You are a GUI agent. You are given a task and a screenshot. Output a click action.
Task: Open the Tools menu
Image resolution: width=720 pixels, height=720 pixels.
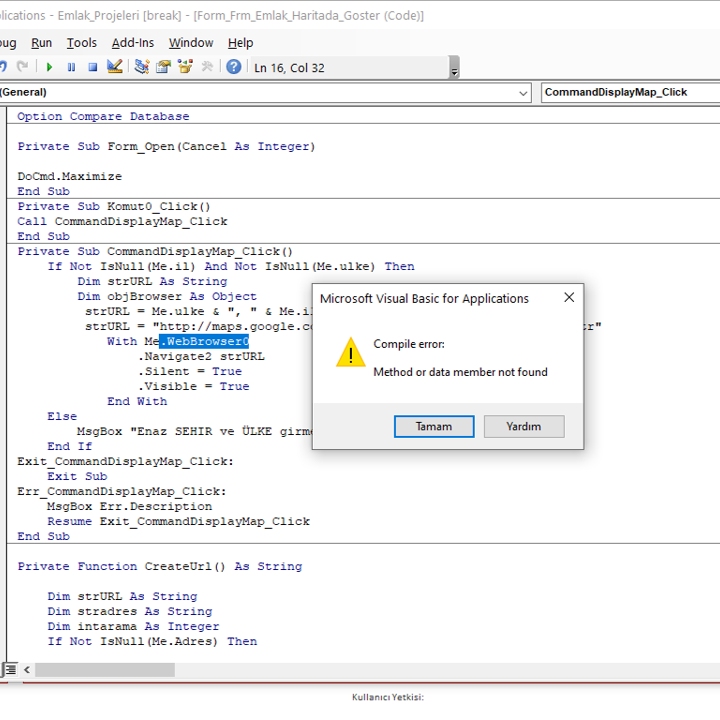(82, 42)
